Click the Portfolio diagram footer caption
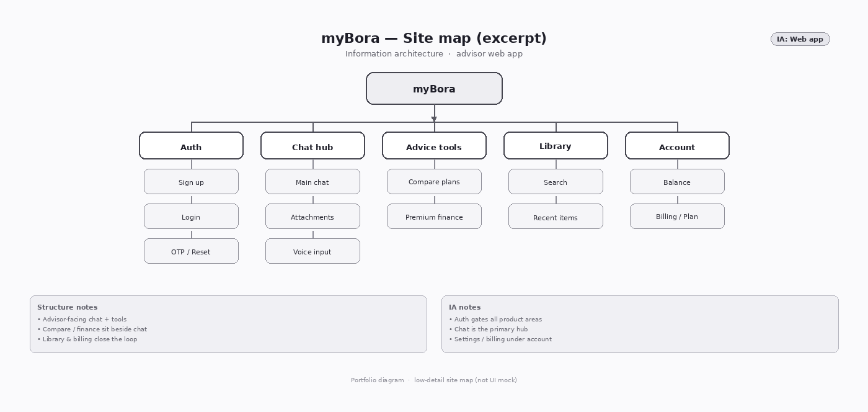Viewport: 868px width, 412px height. [434, 380]
